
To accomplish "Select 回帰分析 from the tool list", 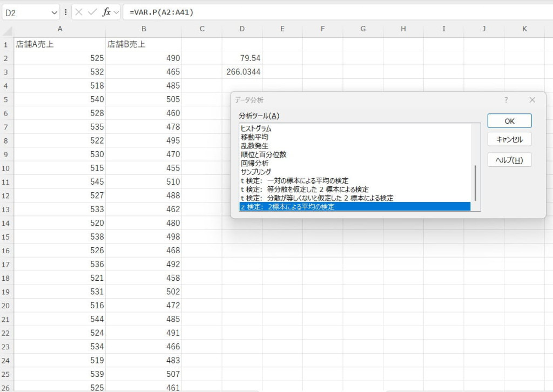I will point(255,163).
